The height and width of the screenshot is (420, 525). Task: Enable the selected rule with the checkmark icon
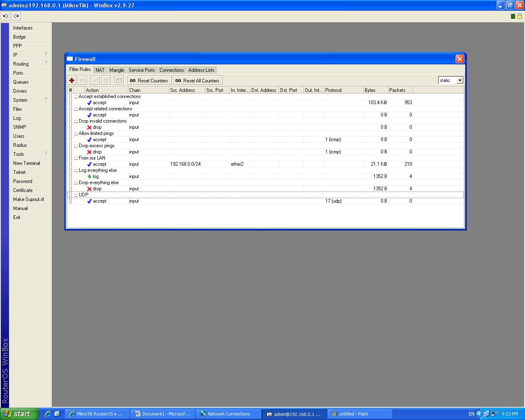(x=95, y=80)
